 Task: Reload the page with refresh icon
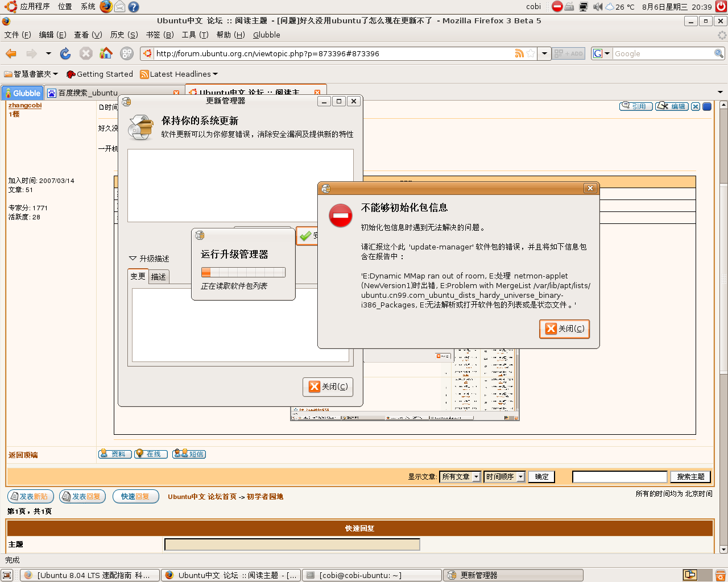(65, 53)
